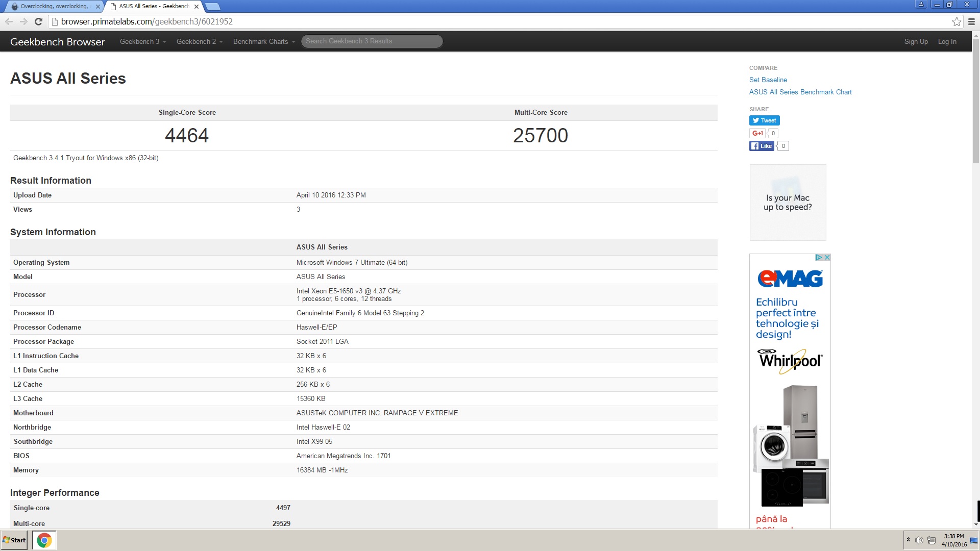Click the Show Desktop tray icon
Screen dimensions: 980x551
pos(974,540)
